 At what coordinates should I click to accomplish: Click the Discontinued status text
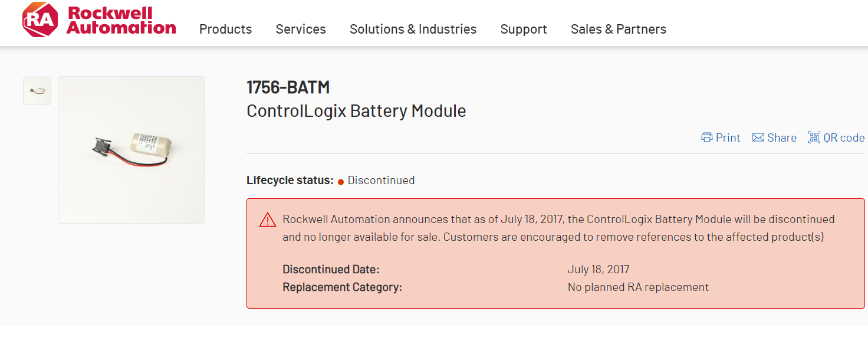pos(381,181)
